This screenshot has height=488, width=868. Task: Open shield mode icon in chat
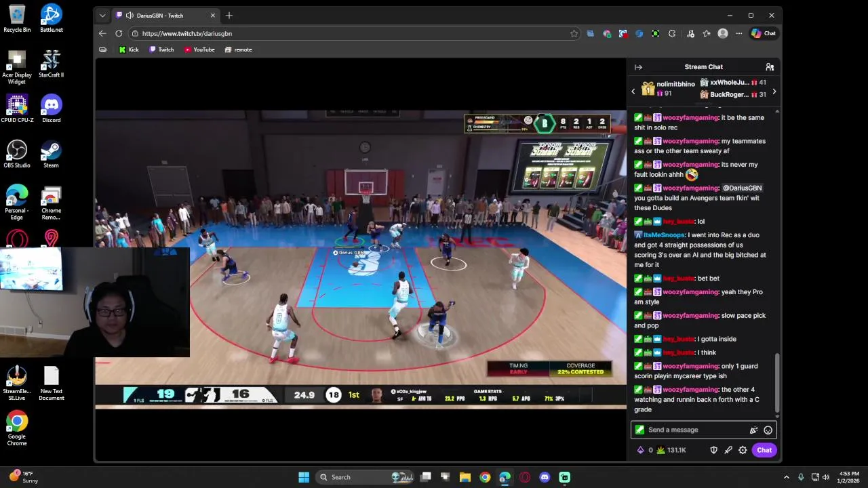tap(713, 450)
